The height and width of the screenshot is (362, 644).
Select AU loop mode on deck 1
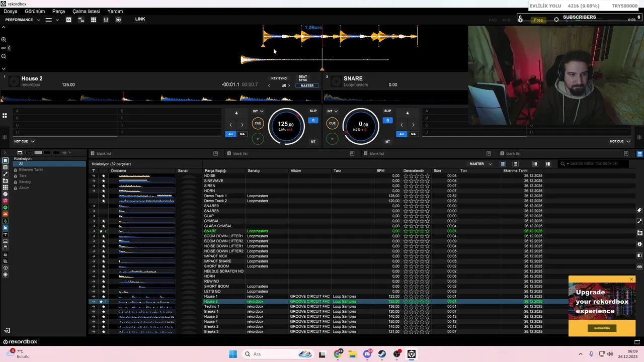[230, 134]
